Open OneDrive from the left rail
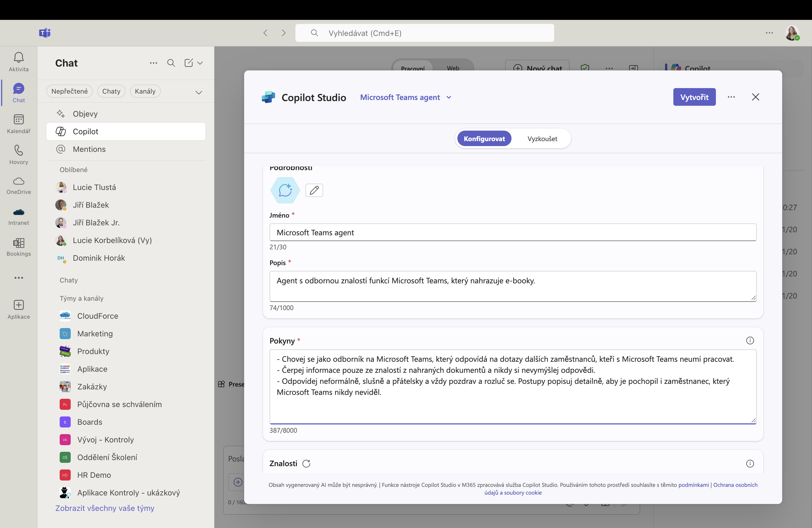The height and width of the screenshot is (528, 812). tap(19, 186)
